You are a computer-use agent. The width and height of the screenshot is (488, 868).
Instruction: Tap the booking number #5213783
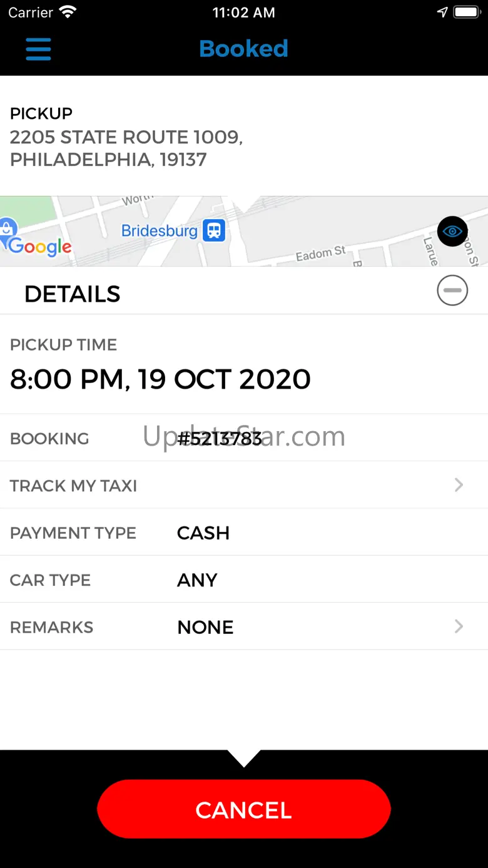[x=220, y=439]
